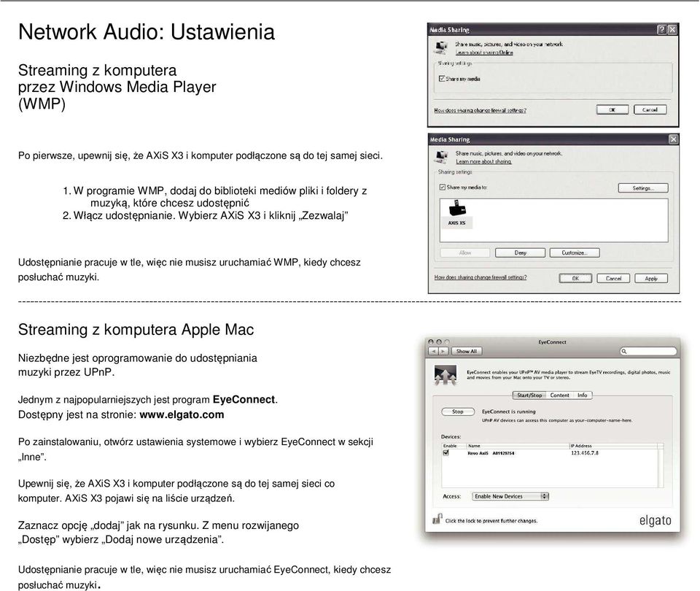
Task: Click the 'Streaming z komputera Apple Mac' heading
Action: click(136, 330)
